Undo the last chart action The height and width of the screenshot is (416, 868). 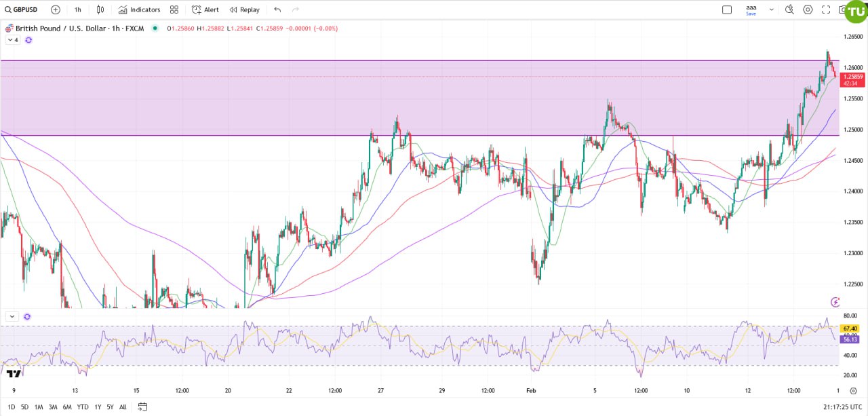pyautogui.click(x=277, y=10)
